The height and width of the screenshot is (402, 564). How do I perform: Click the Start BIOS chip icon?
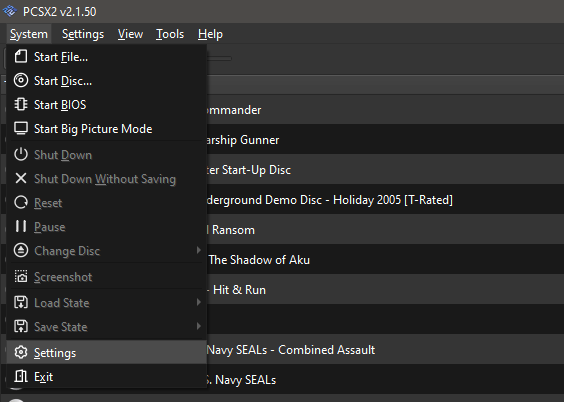click(x=21, y=104)
